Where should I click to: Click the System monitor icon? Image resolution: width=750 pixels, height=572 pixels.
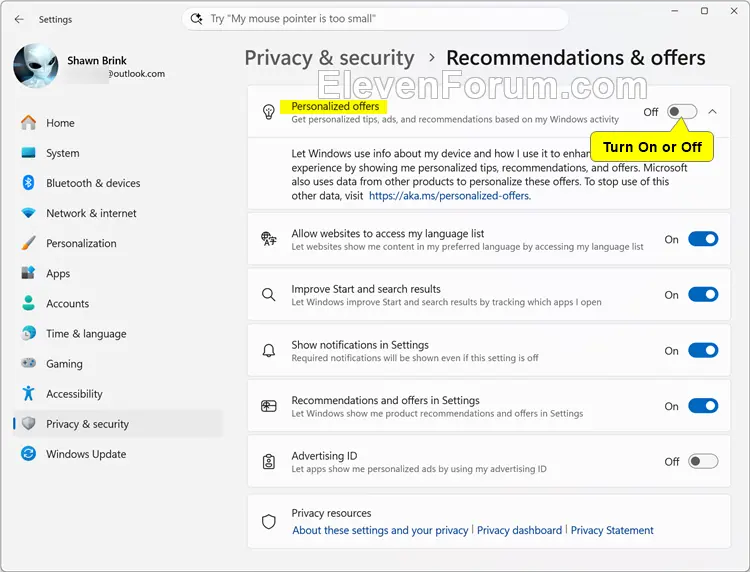tap(28, 153)
